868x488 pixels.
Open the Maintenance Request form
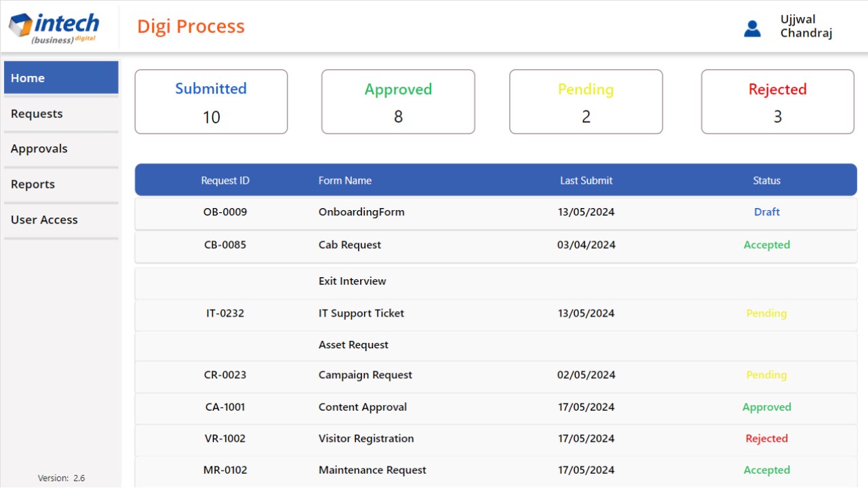(x=372, y=470)
